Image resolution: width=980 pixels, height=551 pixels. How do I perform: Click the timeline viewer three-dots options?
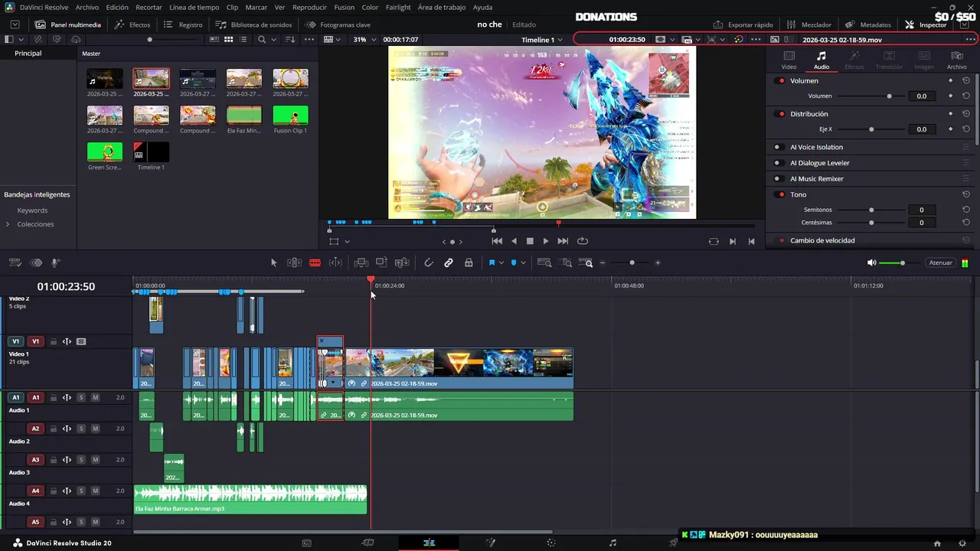point(756,39)
